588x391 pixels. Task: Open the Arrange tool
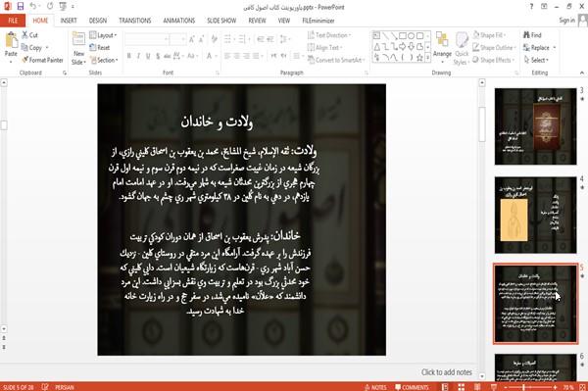coord(442,47)
